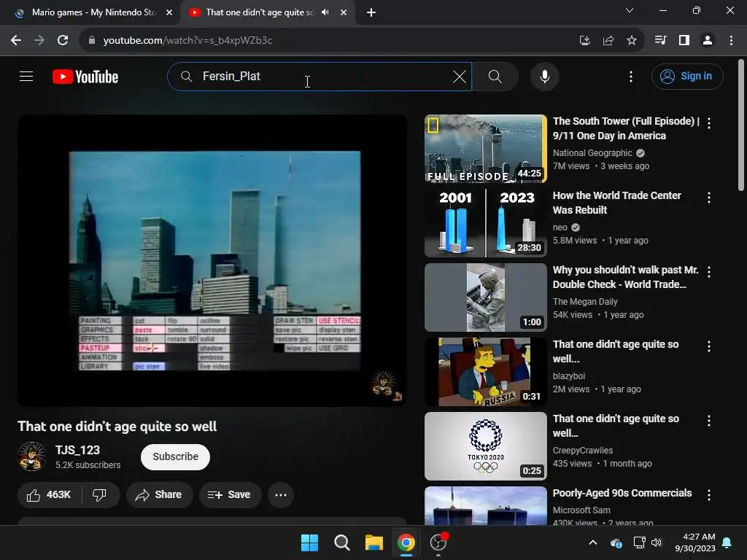The image size is (747, 560).
Task: Close the YouTube tab
Action: coord(344,12)
